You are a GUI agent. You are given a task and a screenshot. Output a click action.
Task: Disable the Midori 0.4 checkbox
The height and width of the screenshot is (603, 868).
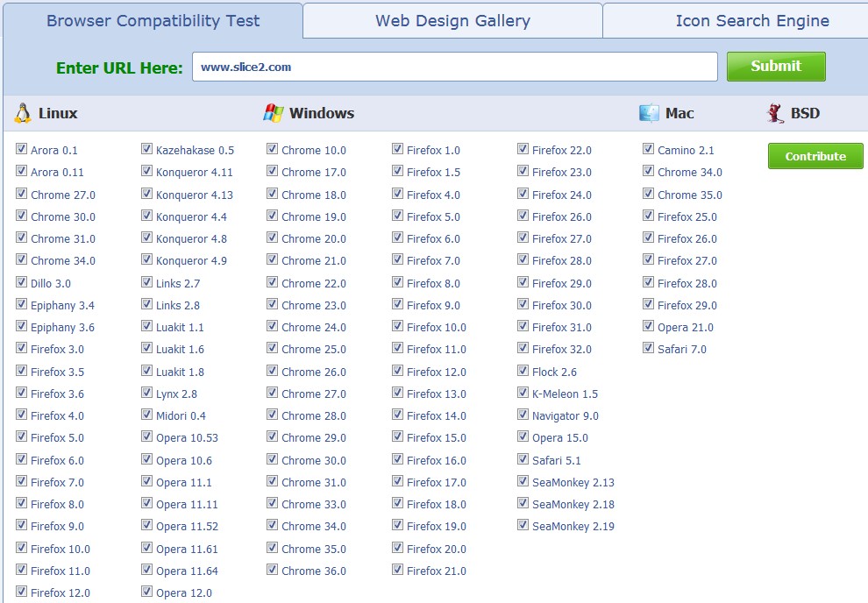pos(146,415)
